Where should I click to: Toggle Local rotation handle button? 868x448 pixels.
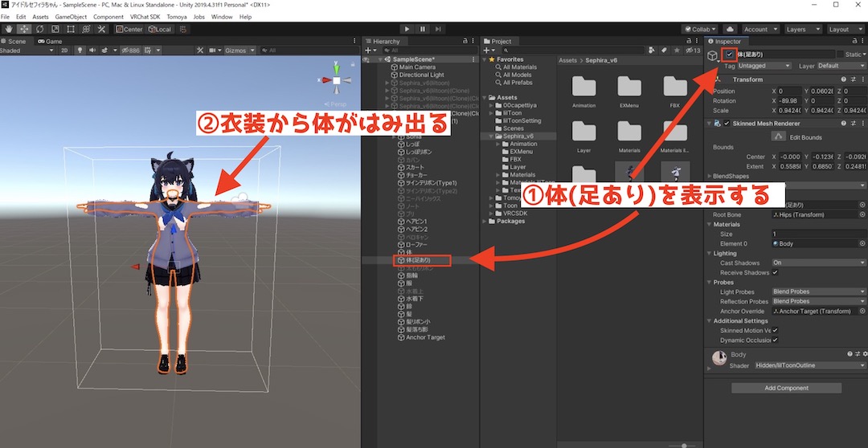[x=160, y=30]
